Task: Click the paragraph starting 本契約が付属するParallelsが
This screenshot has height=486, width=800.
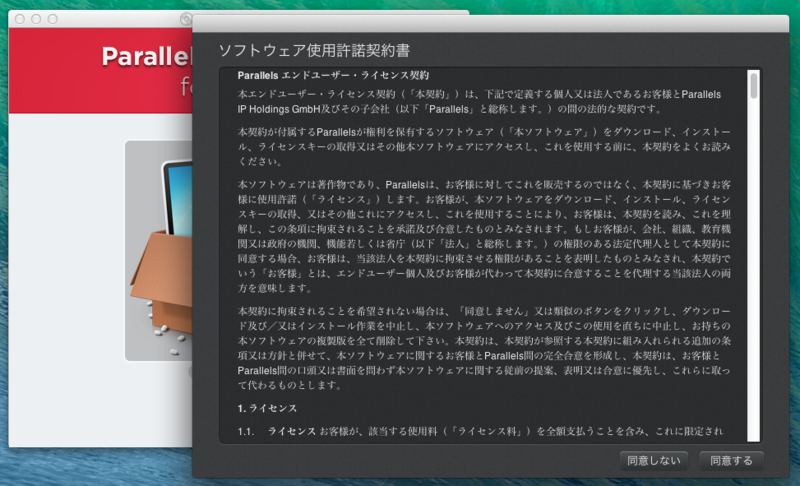Action: pyautogui.click(x=484, y=146)
